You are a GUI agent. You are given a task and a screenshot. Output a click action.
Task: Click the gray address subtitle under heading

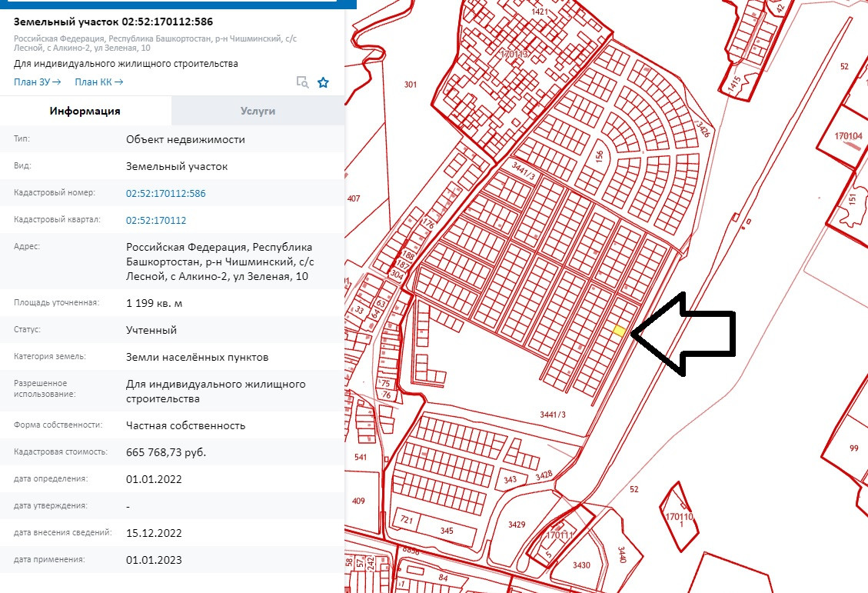pyautogui.click(x=155, y=43)
